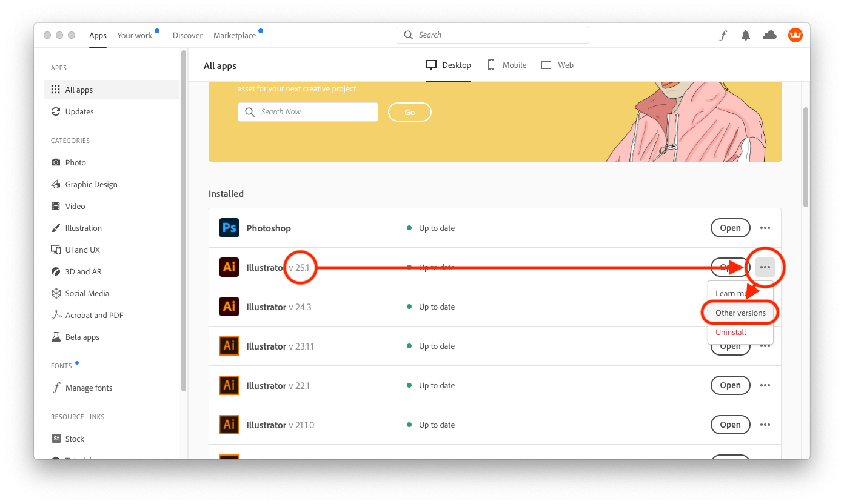The image size is (844, 504).
Task: Open Manage fonts in sidebar
Action: [x=89, y=388]
